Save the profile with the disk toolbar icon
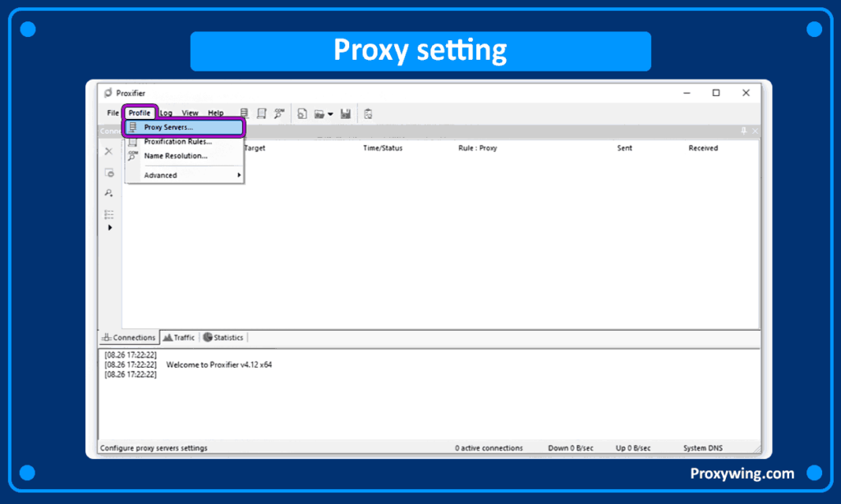The image size is (841, 504). coord(346,112)
